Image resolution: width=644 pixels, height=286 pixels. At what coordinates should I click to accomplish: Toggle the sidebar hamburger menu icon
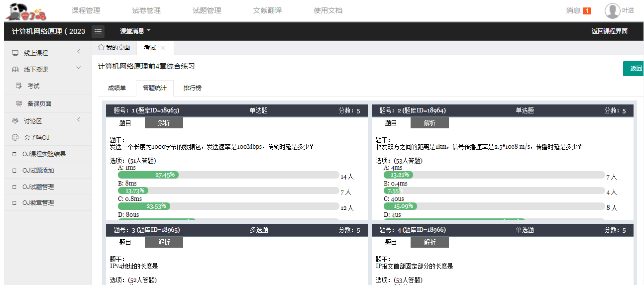click(x=98, y=31)
